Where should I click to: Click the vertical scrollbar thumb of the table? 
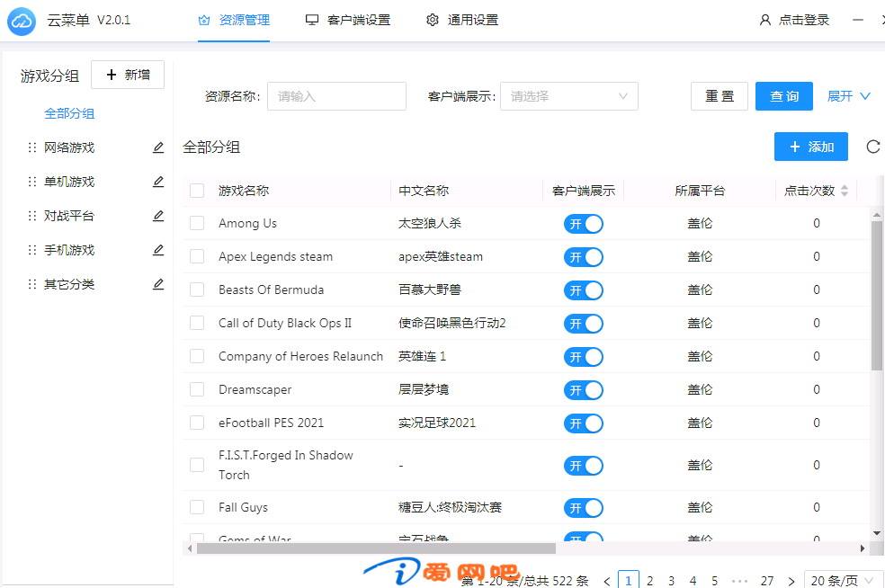877,296
